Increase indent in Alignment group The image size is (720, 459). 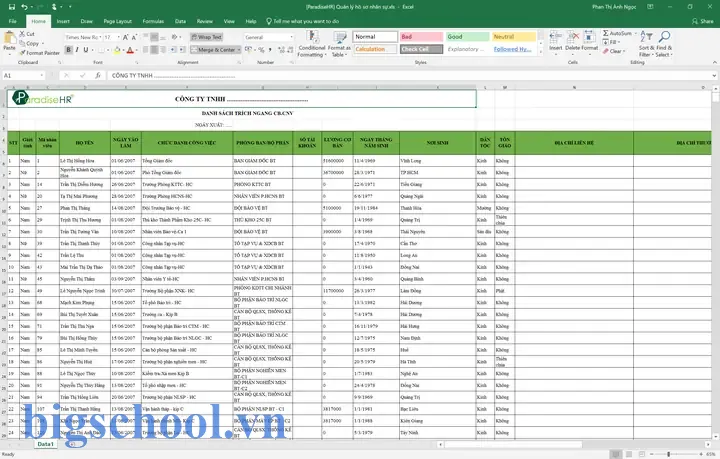point(182,50)
